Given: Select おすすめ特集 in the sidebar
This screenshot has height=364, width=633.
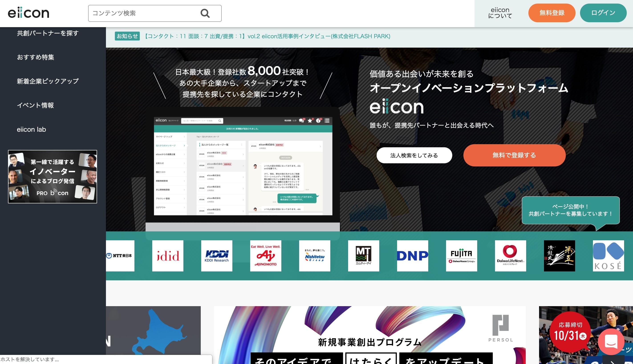Looking at the screenshot, I should (36, 57).
